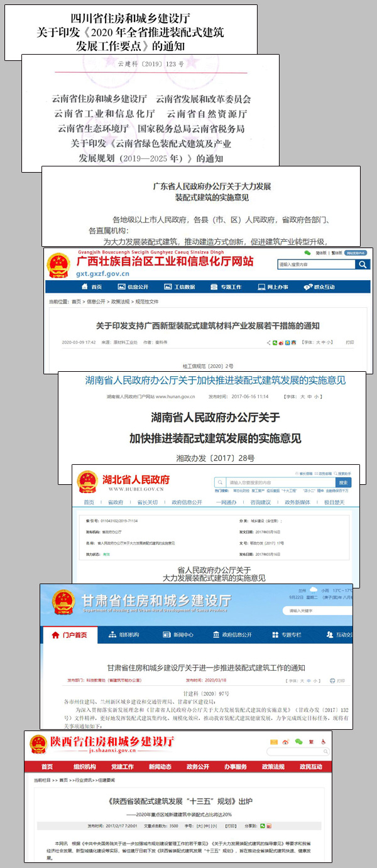The width and height of the screenshot is (377, 868).
Task: Click the Shaanxi header mail envelope icon
Action: pyautogui.click(x=274, y=742)
